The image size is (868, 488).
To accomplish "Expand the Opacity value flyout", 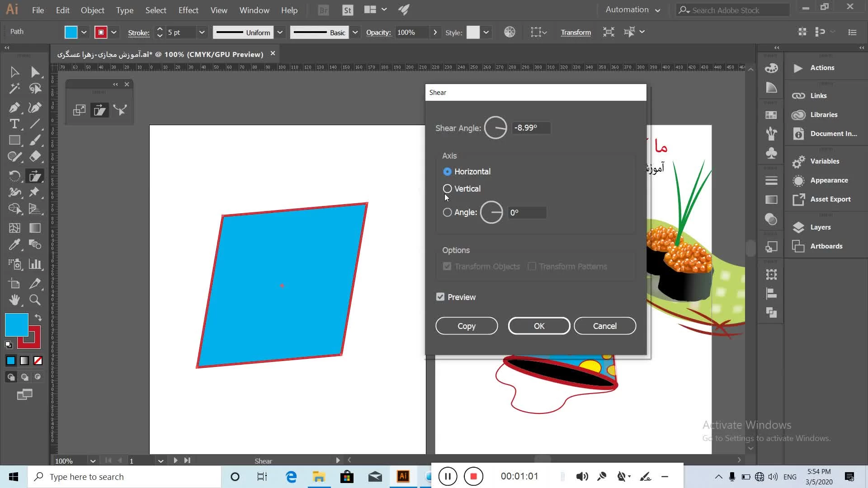I will [x=435, y=32].
